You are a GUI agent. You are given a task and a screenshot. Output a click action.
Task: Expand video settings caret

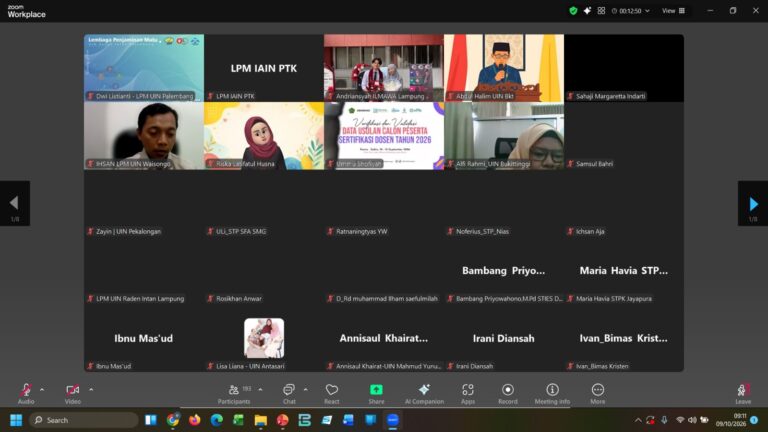tap(91, 390)
